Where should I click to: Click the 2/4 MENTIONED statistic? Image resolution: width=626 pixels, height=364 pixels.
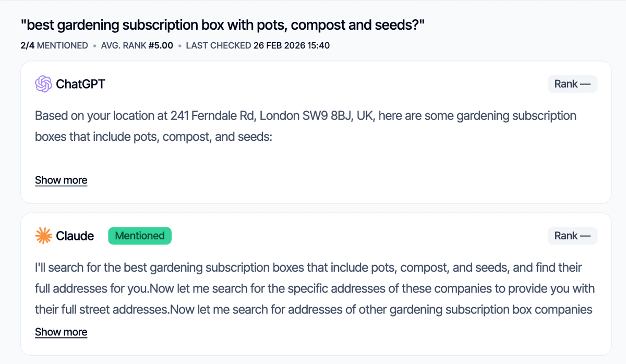coord(54,45)
